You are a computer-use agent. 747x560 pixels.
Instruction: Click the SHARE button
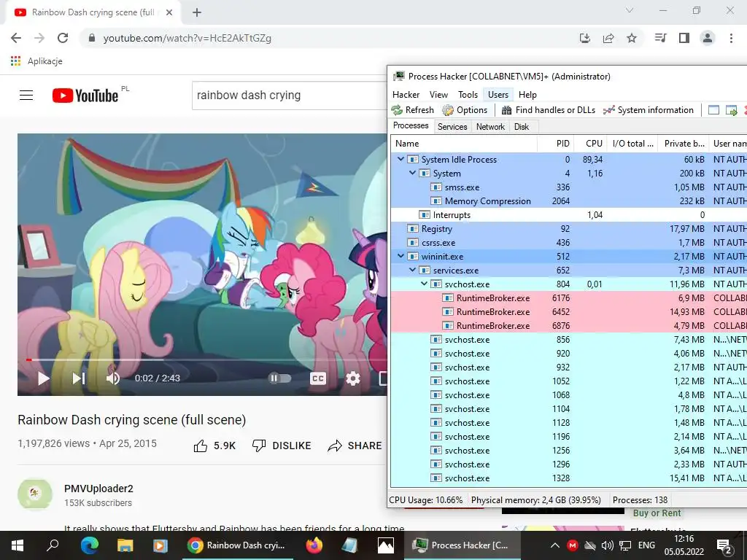[355, 446]
